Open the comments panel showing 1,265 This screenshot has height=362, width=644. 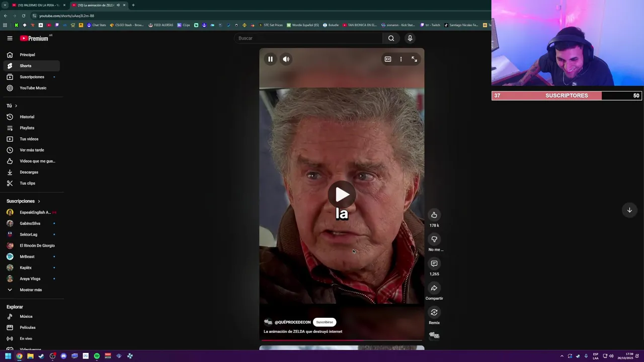click(x=434, y=263)
